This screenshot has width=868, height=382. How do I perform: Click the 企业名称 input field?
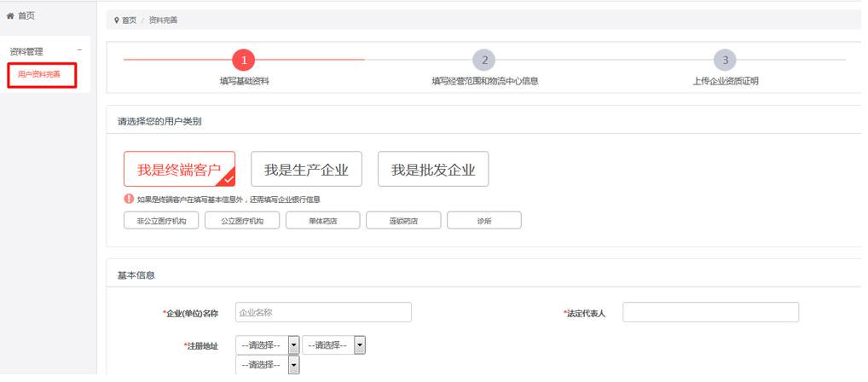tap(323, 313)
